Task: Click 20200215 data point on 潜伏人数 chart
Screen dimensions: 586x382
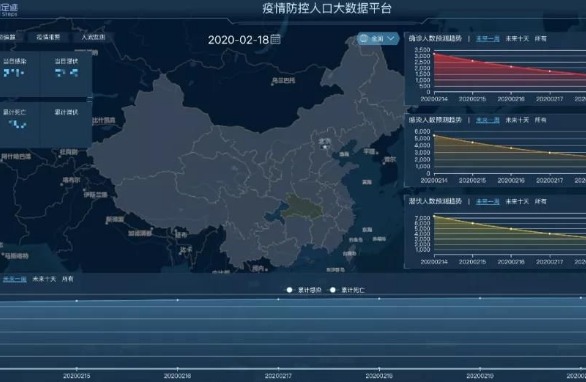Action: (472, 223)
